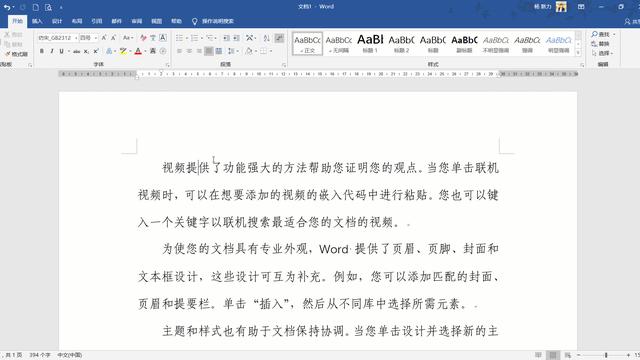
Task: Copy formatting with Format Painter
Action: click(16, 54)
